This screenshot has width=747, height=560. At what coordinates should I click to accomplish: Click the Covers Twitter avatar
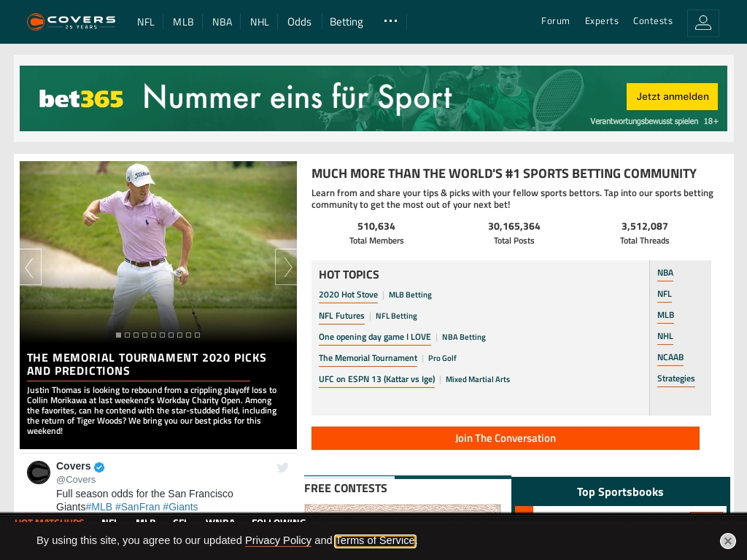point(39,472)
